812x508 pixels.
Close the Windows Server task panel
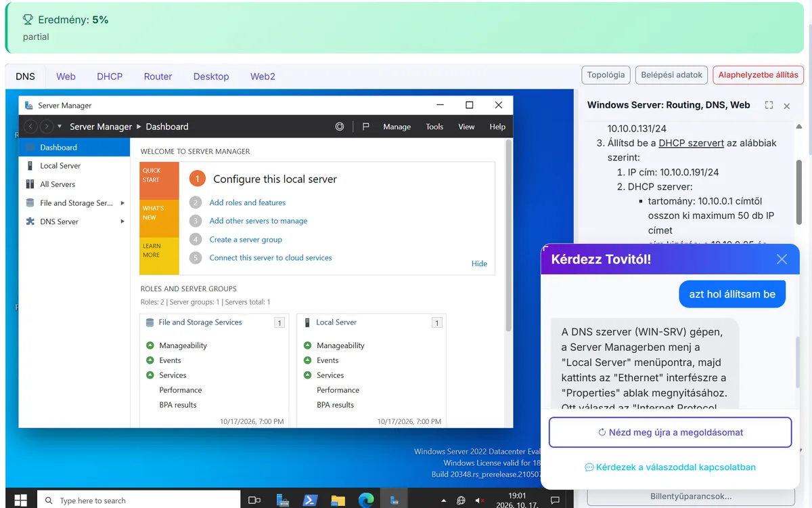tap(787, 106)
